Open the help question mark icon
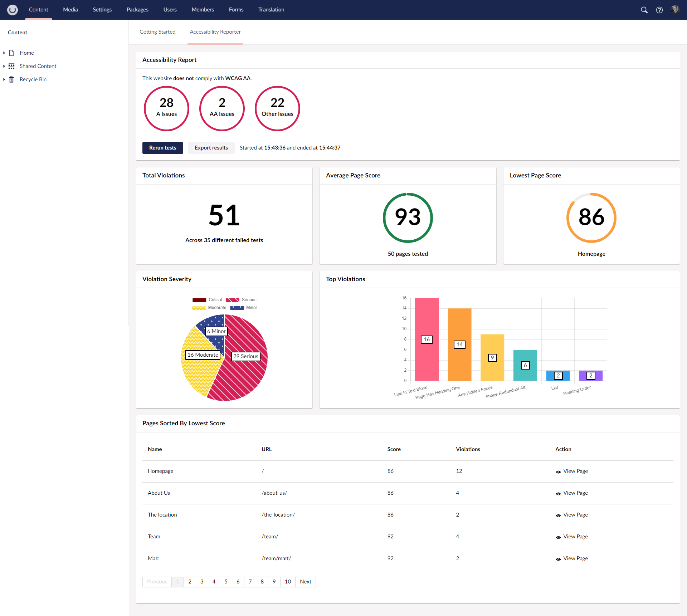 coord(659,10)
